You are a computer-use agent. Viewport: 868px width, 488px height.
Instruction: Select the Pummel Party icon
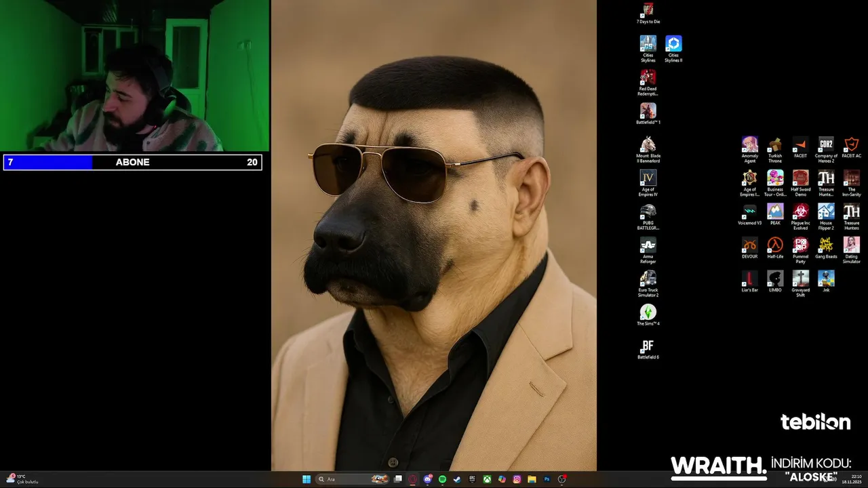pyautogui.click(x=800, y=249)
